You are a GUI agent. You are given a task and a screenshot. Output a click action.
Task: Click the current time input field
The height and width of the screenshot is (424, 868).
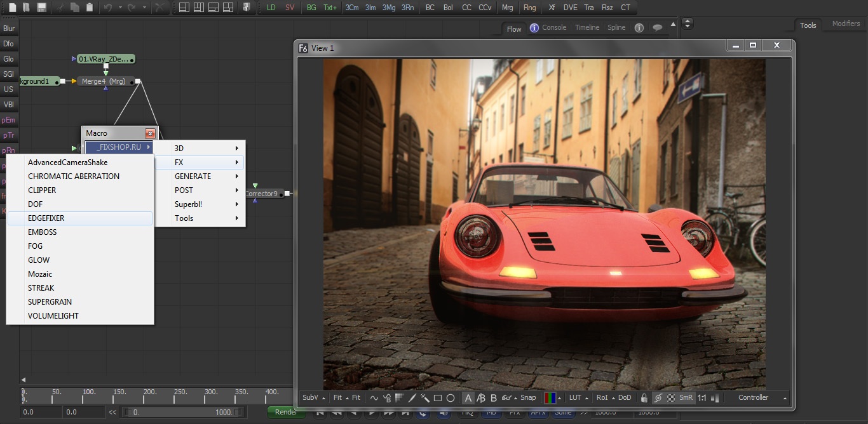click(41, 412)
